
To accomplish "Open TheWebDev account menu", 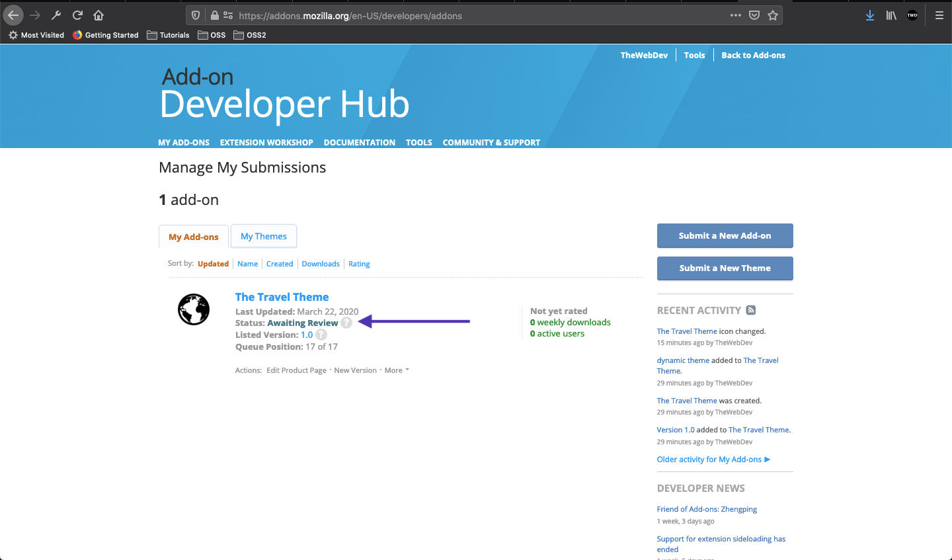I will click(644, 56).
